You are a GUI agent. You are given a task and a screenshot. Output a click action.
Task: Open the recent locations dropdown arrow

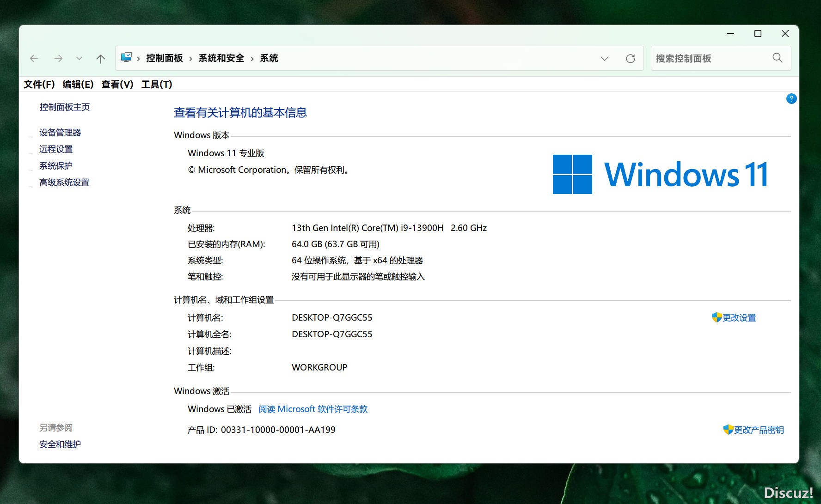[x=79, y=59]
